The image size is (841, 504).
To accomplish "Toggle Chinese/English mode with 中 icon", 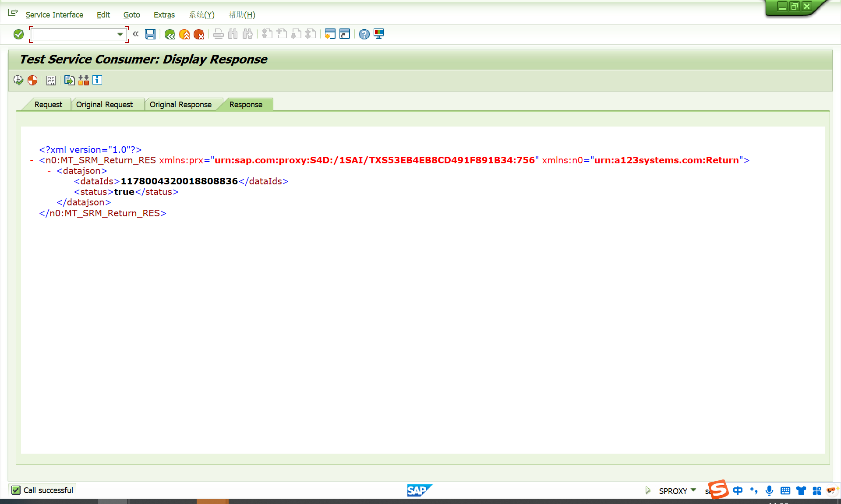I will pos(738,490).
